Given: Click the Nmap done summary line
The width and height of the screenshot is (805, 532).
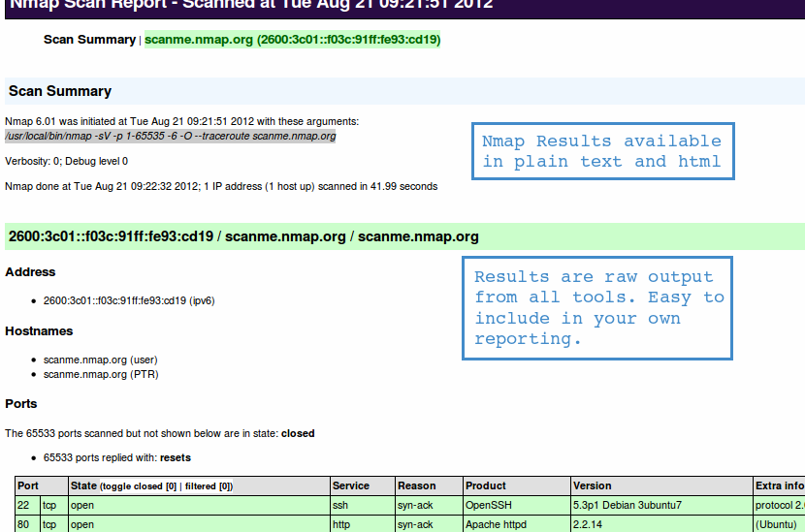Looking at the screenshot, I should tap(221, 186).
